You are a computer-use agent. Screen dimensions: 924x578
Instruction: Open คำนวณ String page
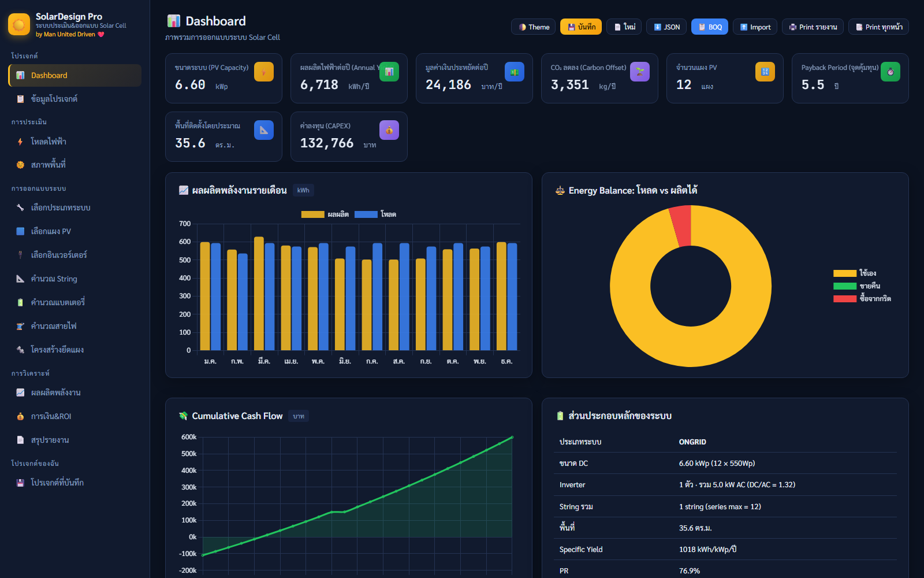75,279
